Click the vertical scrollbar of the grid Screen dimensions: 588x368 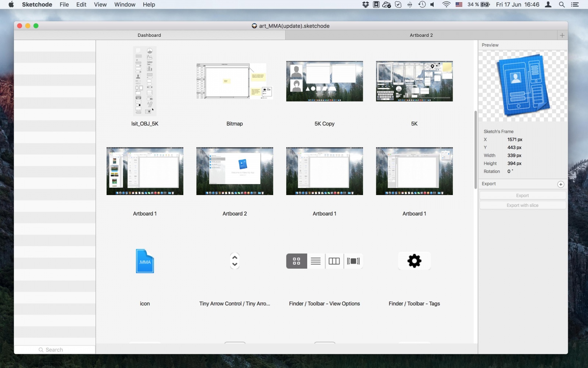point(476,150)
